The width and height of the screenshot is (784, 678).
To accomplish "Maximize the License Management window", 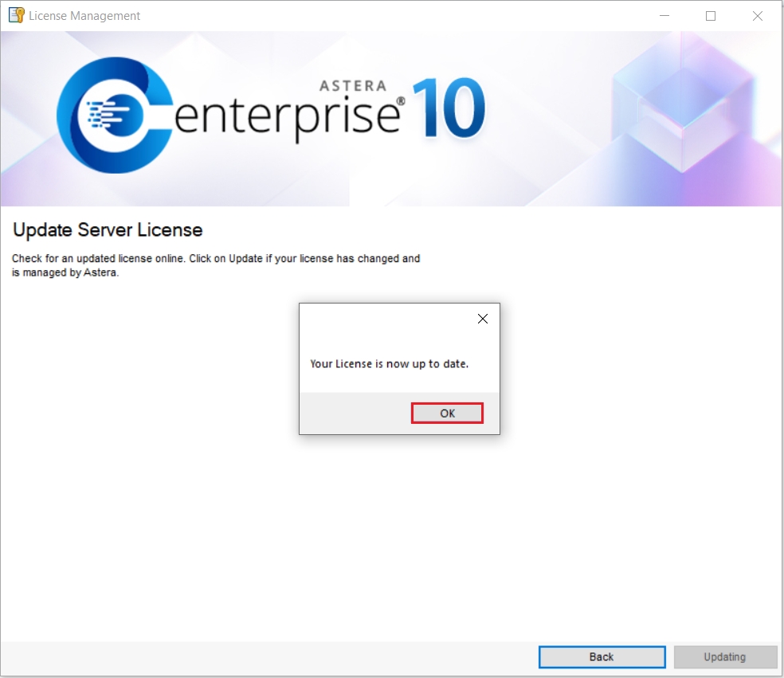I will 711,16.
